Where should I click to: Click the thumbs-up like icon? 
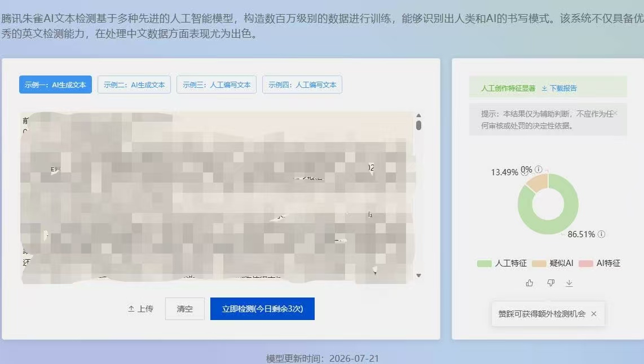click(x=530, y=283)
